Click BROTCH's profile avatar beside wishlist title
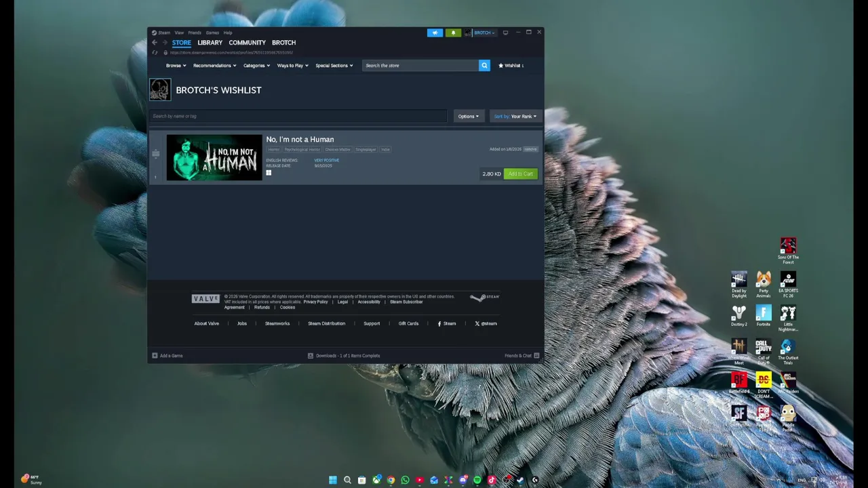 (161, 89)
